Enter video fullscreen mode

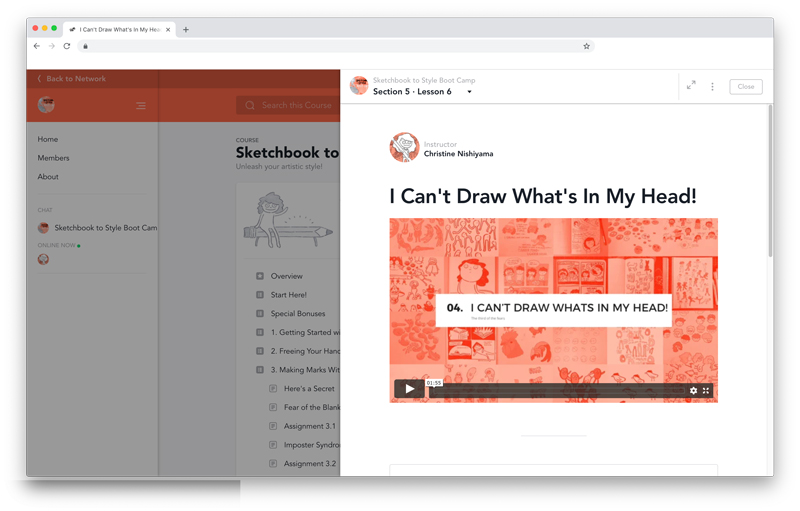[706, 391]
